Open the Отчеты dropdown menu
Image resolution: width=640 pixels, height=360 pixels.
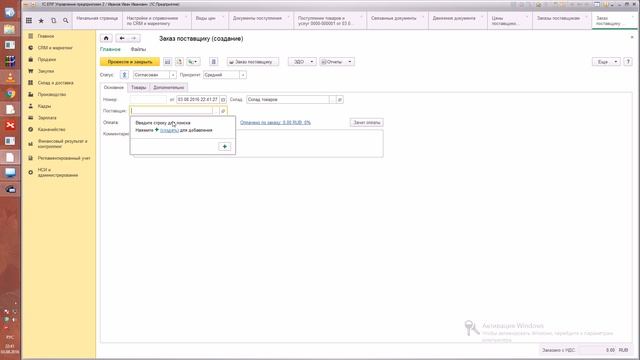pos(337,62)
